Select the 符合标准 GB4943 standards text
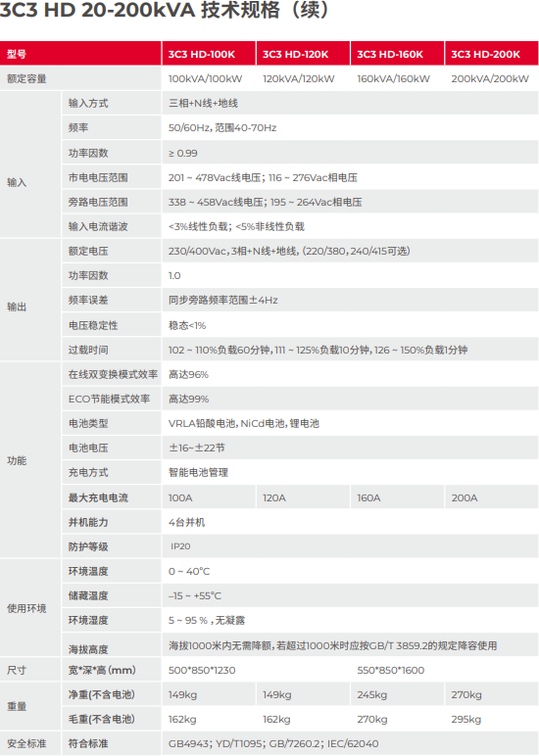The height and width of the screenshot is (756, 539). pos(273,744)
